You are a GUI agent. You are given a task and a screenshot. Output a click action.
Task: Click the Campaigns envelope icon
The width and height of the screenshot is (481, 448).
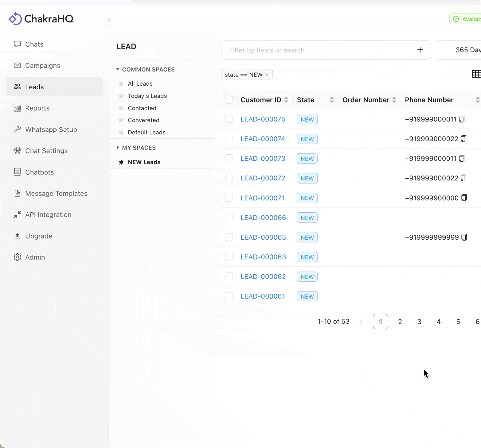(x=18, y=65)
